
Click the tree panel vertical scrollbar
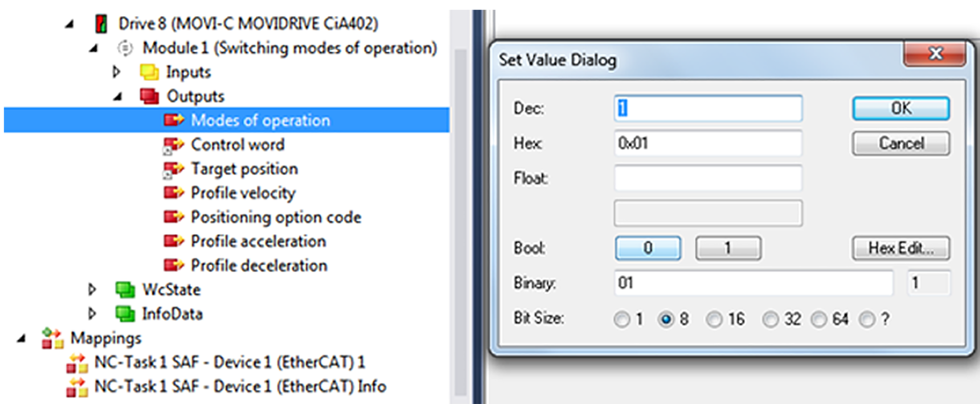coord(460,223)
